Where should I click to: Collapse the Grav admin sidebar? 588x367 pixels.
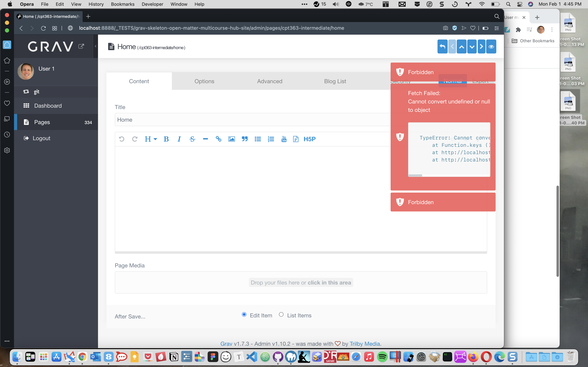click(95, 46)
